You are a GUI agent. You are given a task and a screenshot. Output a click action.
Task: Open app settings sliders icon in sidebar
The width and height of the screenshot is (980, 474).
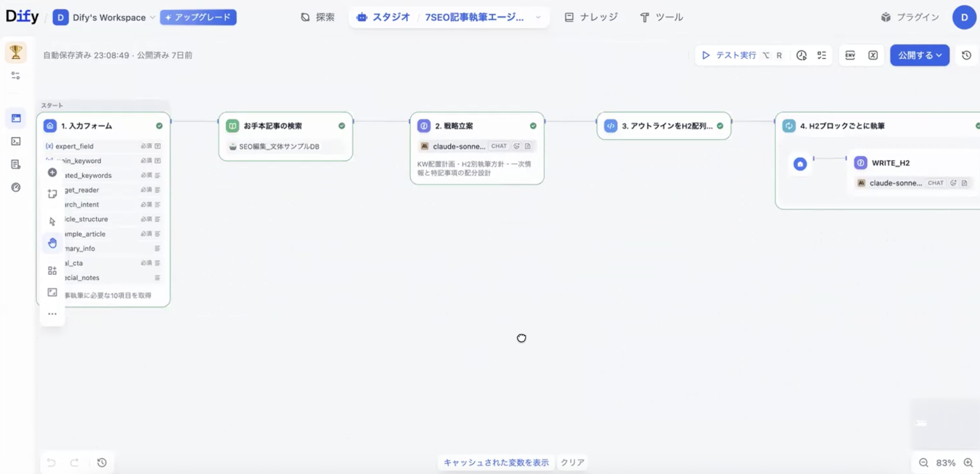[16, 76]
